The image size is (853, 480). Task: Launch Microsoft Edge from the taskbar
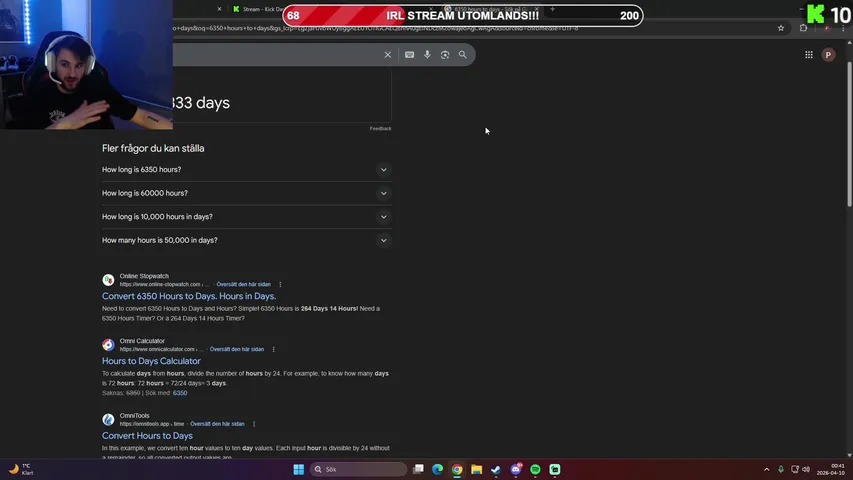click(x=437, y=469)
